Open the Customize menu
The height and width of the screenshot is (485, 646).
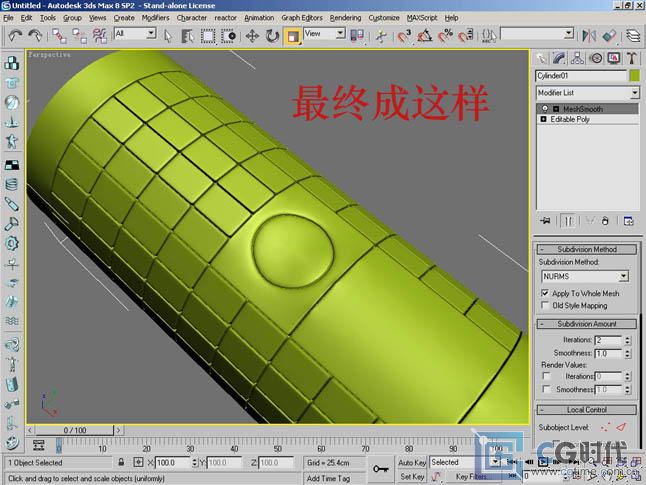click(384, 18)
